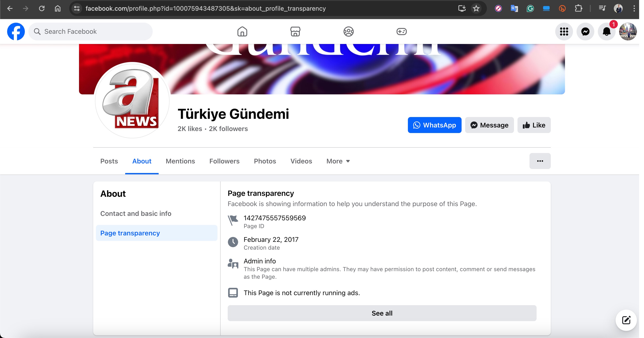
Task: Open the Facebook Home icon
Action: (x=242, y=32)
